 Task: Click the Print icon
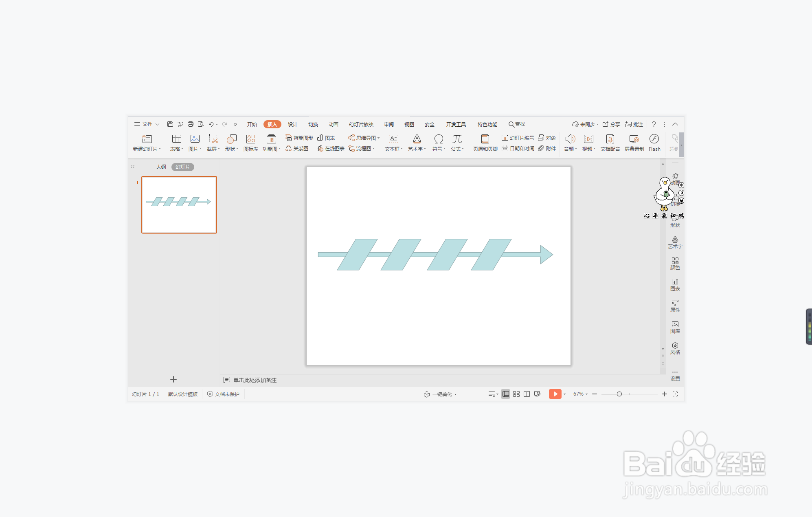(190, 124)
